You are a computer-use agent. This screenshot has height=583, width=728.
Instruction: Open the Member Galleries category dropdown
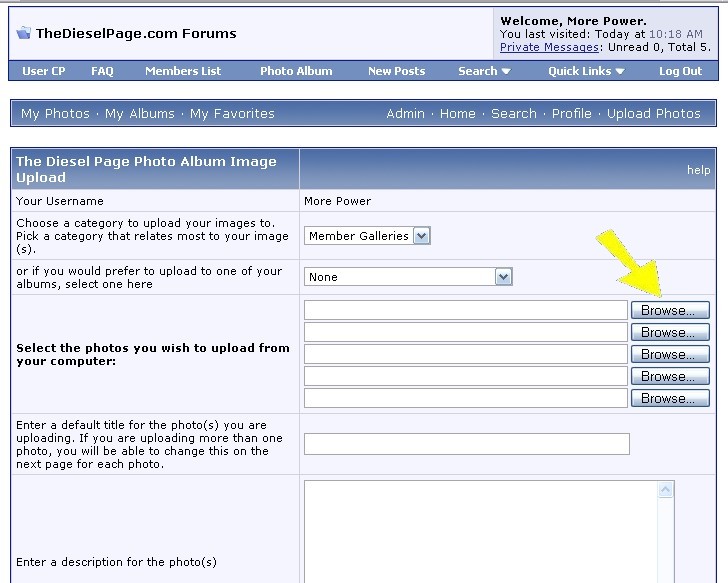point(421,236)
